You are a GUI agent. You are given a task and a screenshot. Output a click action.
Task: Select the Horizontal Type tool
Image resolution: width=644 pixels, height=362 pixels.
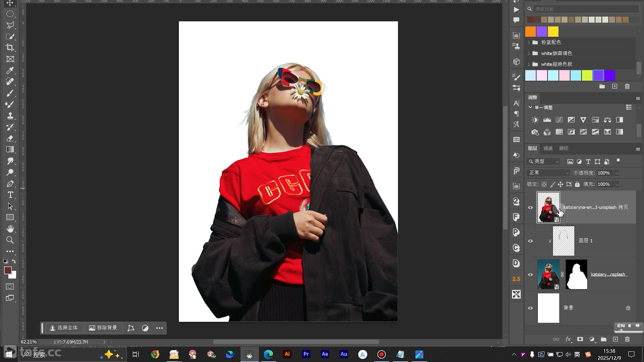[x=10, y=195]
